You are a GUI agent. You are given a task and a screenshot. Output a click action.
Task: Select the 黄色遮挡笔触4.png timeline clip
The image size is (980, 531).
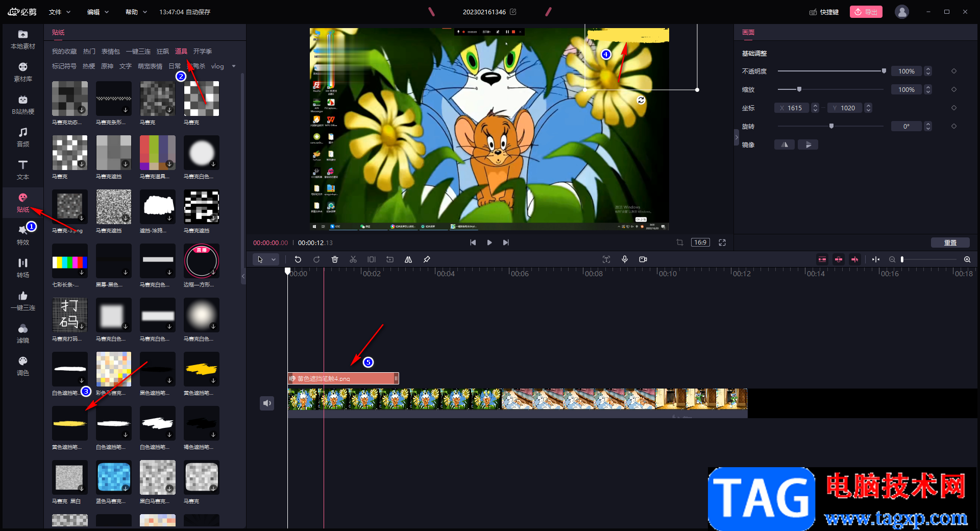[344, 378]
